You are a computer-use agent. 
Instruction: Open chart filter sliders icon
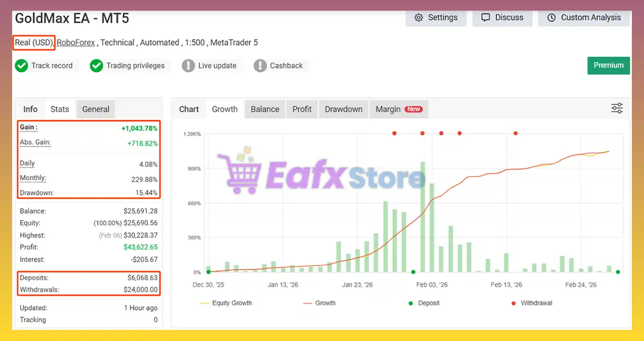pos(617,108)
